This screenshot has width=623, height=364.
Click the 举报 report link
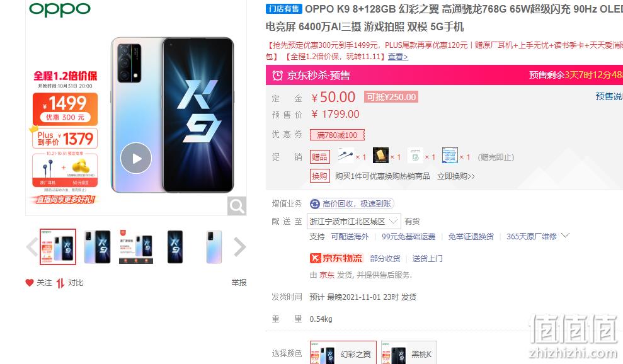click(x=239, y=283)
